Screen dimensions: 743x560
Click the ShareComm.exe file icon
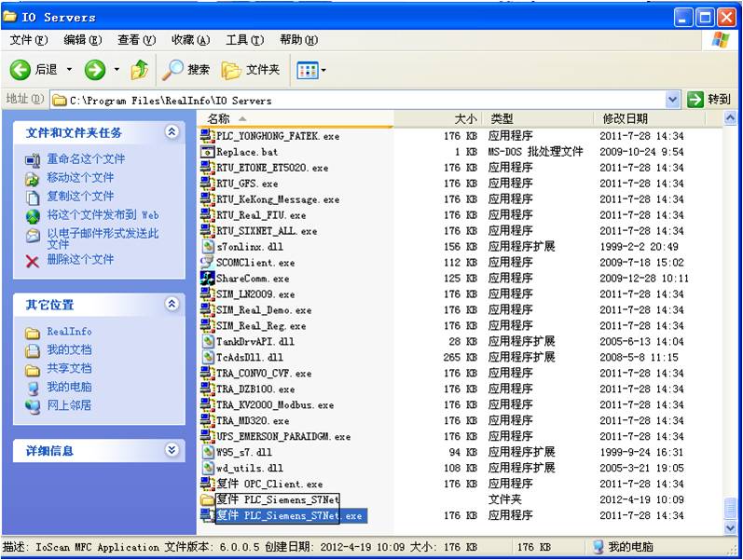coord(208,279)
